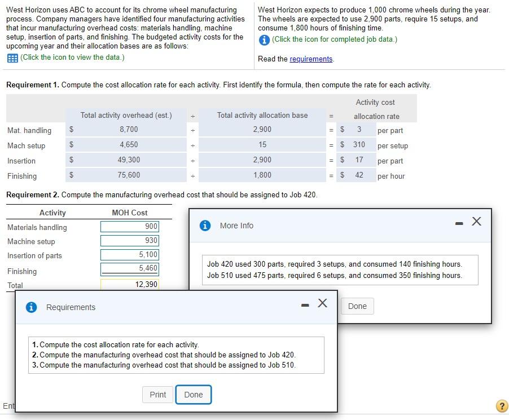Click the Print button in Requirements
Screen dimensions: 509x420
157,395
